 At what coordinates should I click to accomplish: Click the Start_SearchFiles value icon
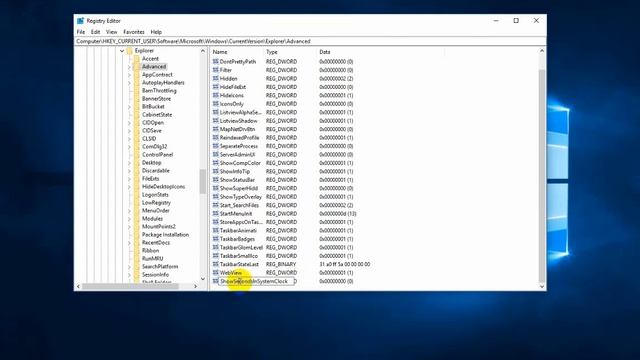216,205
